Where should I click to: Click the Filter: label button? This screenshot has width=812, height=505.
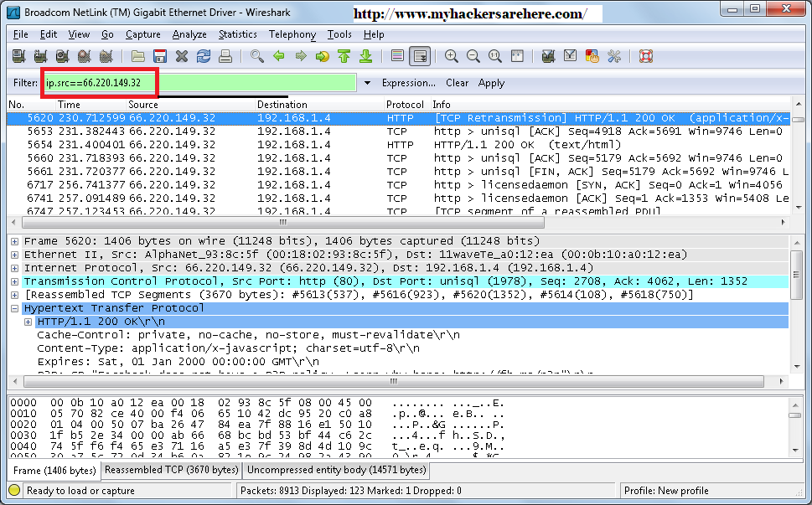(26, 83)
